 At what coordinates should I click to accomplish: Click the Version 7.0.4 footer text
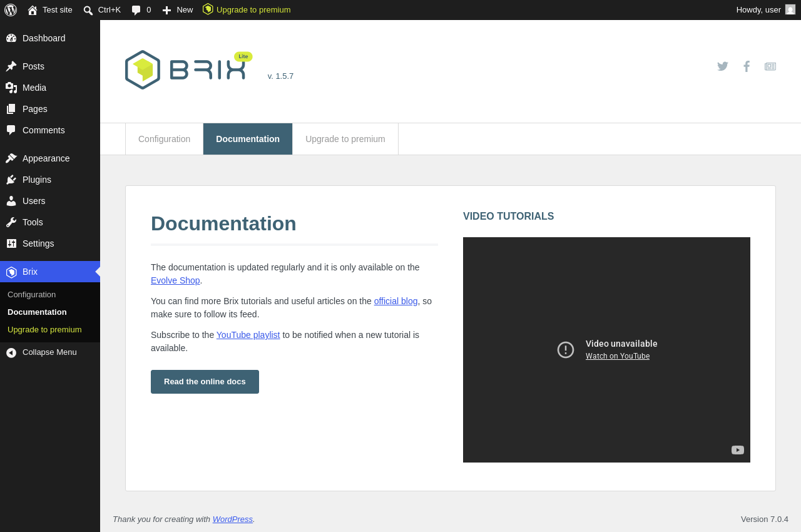click(x=765, y=519)
